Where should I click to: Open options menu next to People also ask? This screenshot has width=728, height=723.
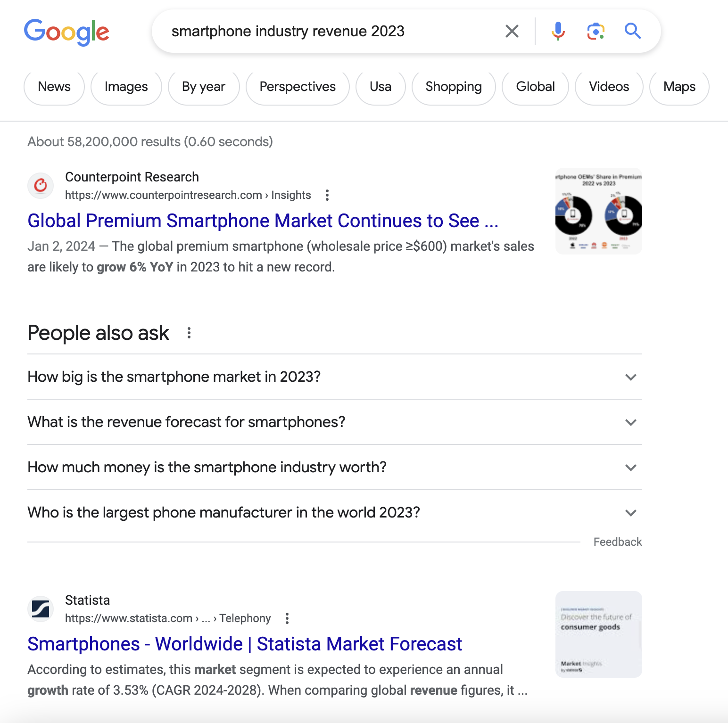[x=189, y=333]
